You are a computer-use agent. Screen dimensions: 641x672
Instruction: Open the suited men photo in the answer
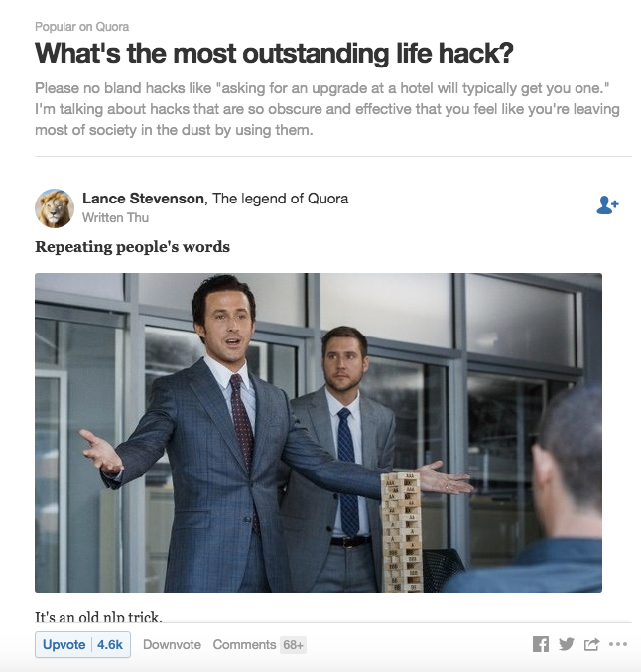(319, 433)
